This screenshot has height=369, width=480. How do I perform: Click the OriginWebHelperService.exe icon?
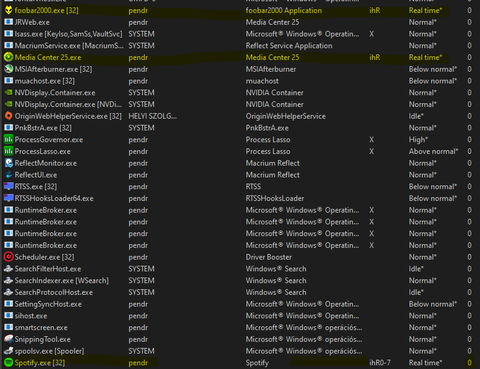click(8, 116)
